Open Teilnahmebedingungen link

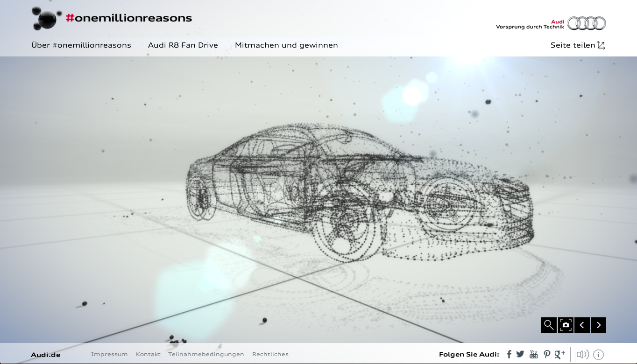(x=206, y=354)
